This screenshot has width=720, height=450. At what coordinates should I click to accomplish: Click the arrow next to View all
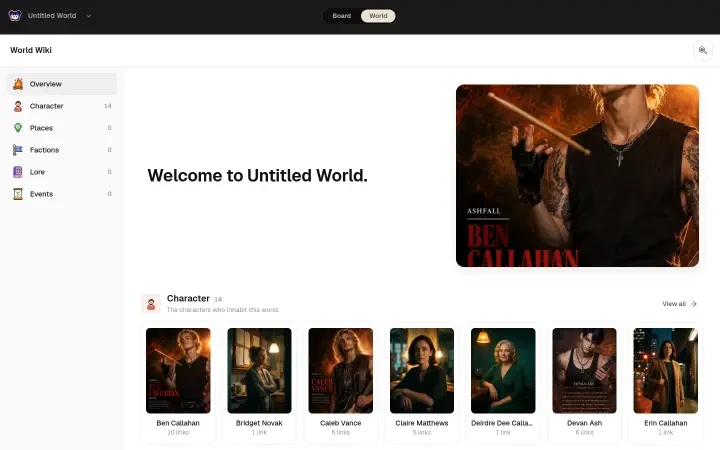click(x=693, y=304)
